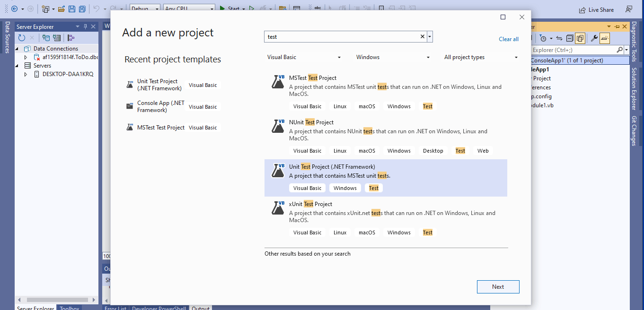Viewport: 644px width, 310px height.
Task: Pick recent MSTest Test Project template
Action: coord(172,128)
